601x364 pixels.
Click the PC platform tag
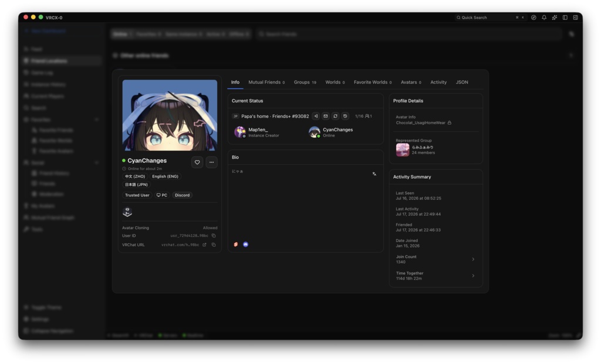(x=162, y=195)
